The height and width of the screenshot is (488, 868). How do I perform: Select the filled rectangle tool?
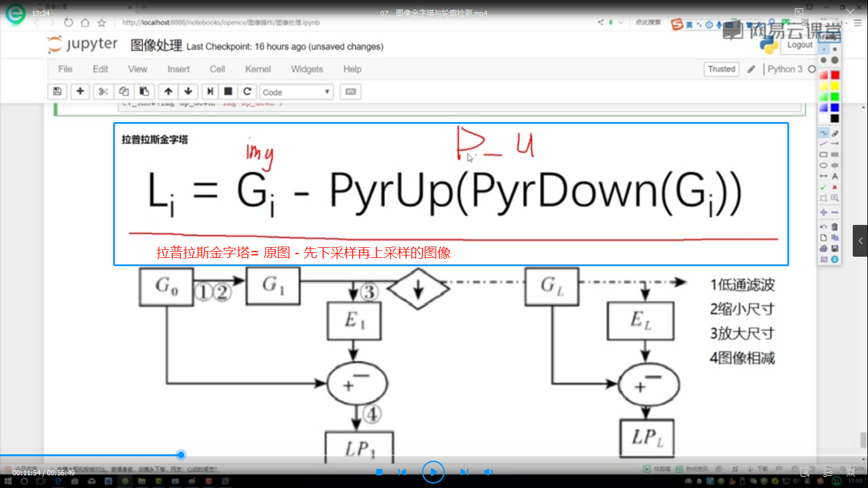835,154
